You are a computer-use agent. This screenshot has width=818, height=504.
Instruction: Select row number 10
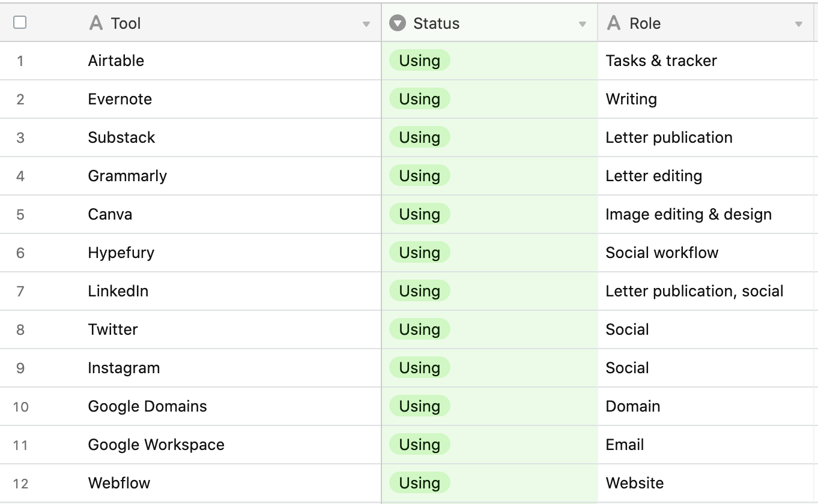[x=20, y=407]
